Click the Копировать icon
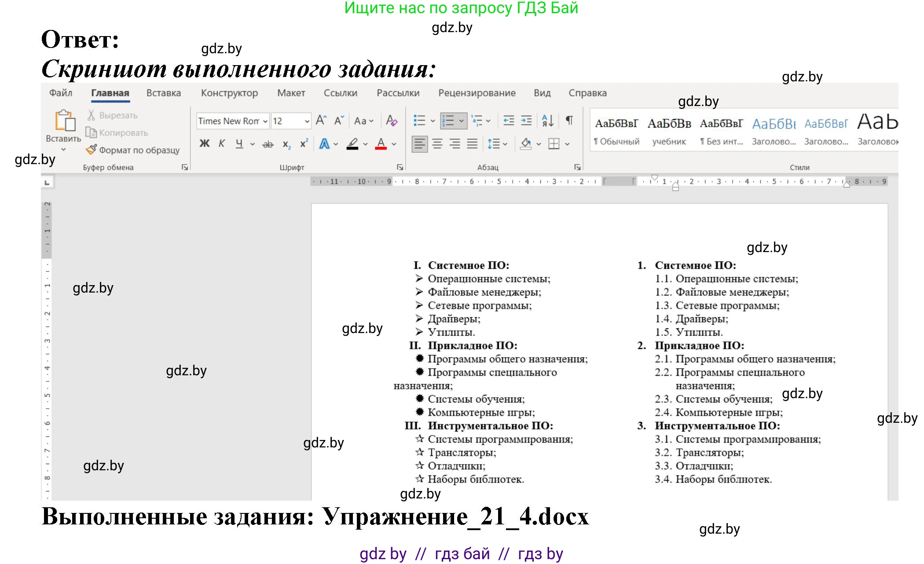Image resolution: width=924 pixels, height=564 pixels. pyautogui.click(x=91, y=132)
